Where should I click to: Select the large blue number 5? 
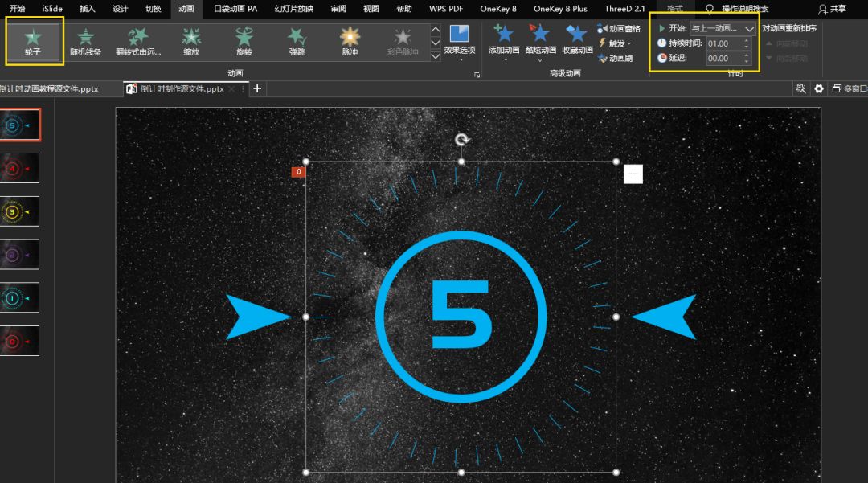pyautogui.click(x=461, y=314)
